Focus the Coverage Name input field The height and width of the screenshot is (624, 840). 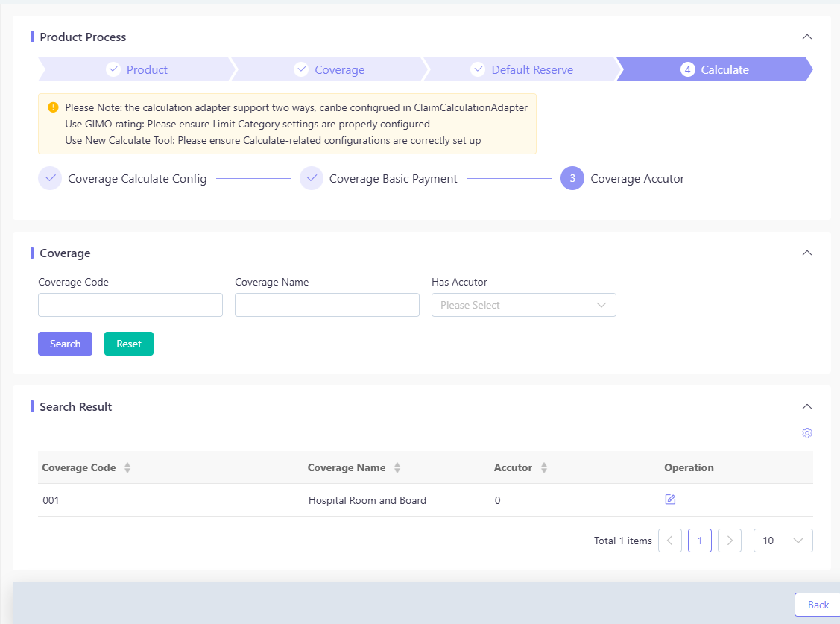pyautogui.click(x=326, y=305)
